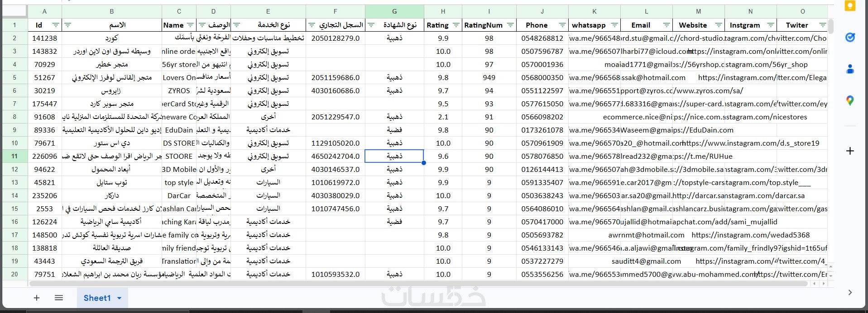Click name cell توب ستايل
Viewport: 868px width, 313px height.
[x=111, y=182]
